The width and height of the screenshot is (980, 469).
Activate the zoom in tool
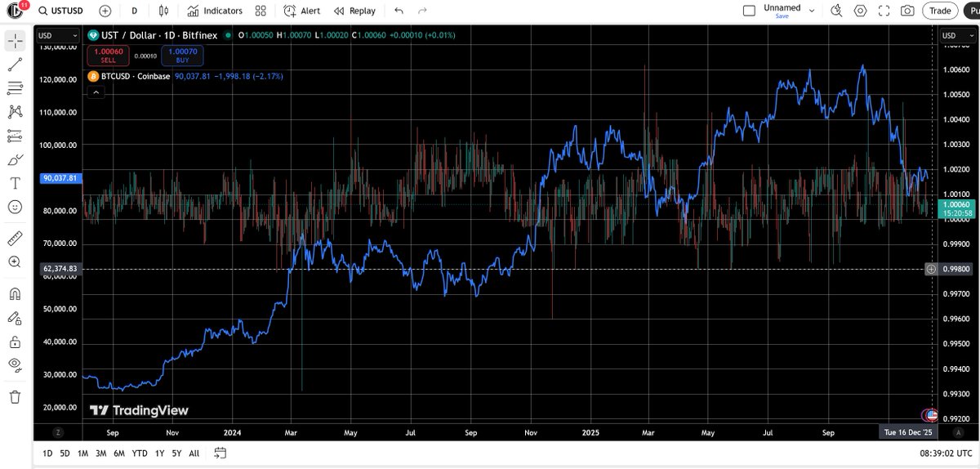[15, 261]
